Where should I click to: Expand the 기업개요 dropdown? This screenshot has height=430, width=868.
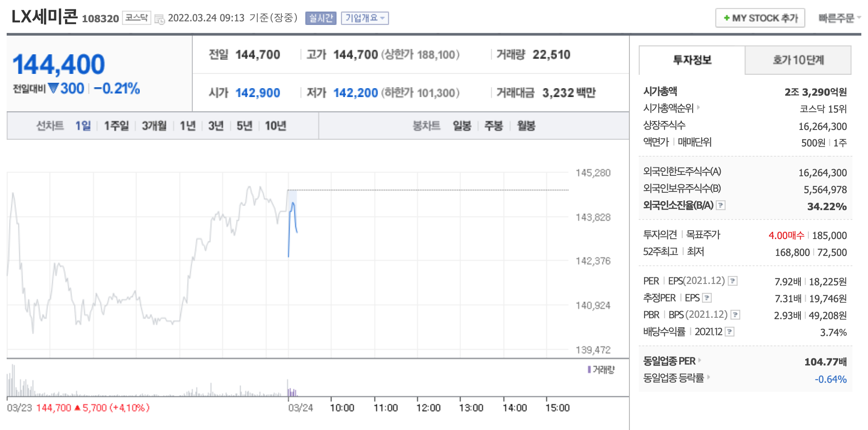tap(365, 18)
